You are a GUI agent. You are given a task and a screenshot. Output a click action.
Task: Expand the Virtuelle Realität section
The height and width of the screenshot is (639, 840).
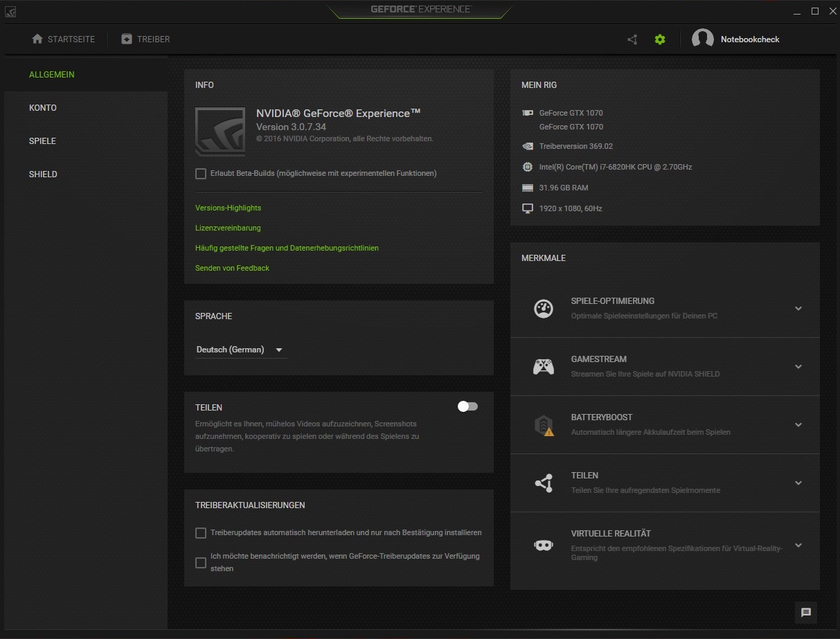coord(798,546)
